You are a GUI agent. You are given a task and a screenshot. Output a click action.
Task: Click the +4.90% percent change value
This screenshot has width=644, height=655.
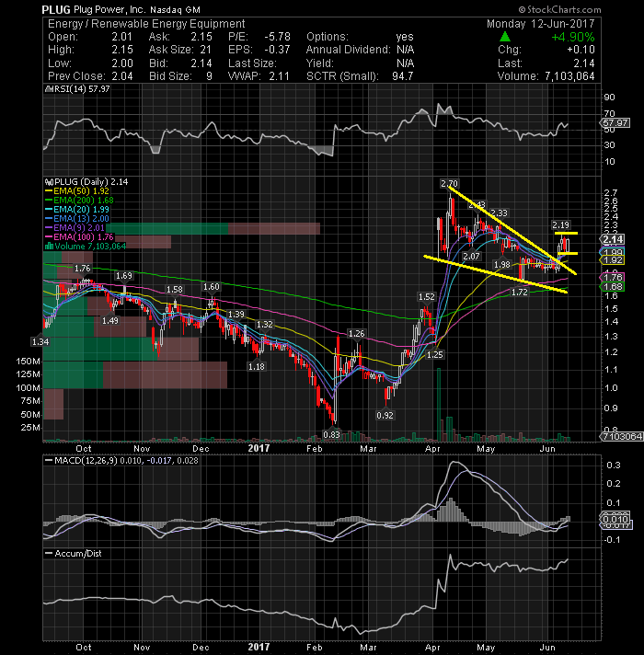[x=572, y=37]
